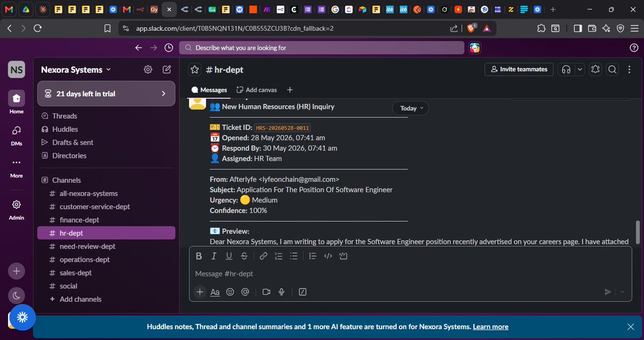Go back in Slack history
Viewport: 644px width, 340px height.
[138, 48]
